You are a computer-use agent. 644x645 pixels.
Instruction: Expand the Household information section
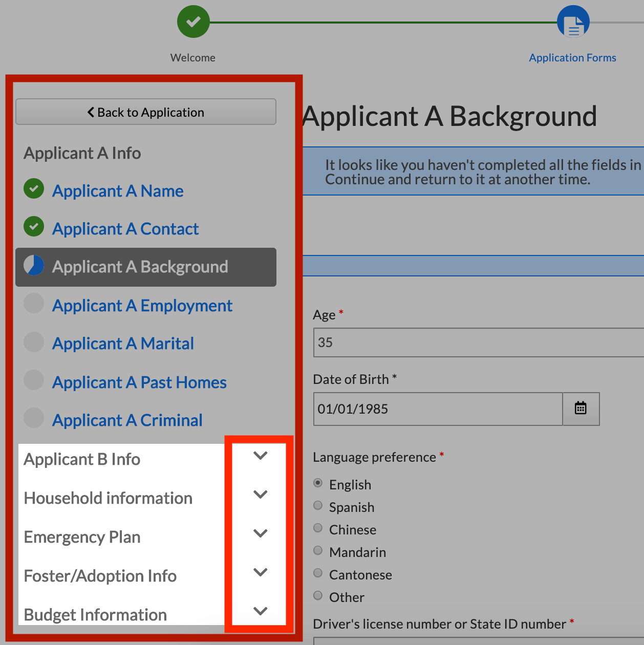pos(261,494)
